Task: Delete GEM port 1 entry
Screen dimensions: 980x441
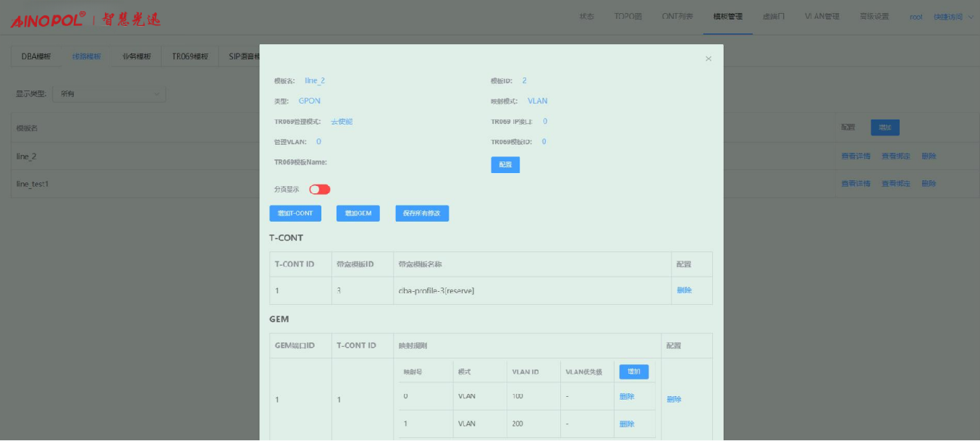Action: point(674,399)
